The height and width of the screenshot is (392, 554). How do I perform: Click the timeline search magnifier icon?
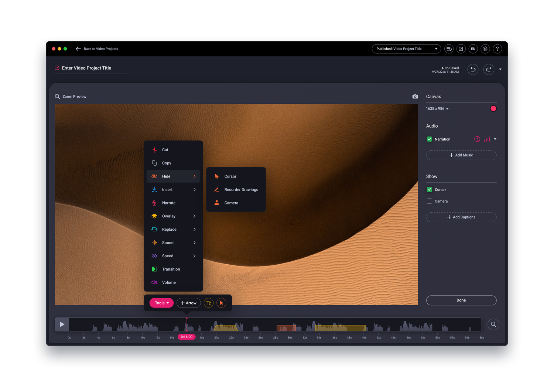pos(493,324)
